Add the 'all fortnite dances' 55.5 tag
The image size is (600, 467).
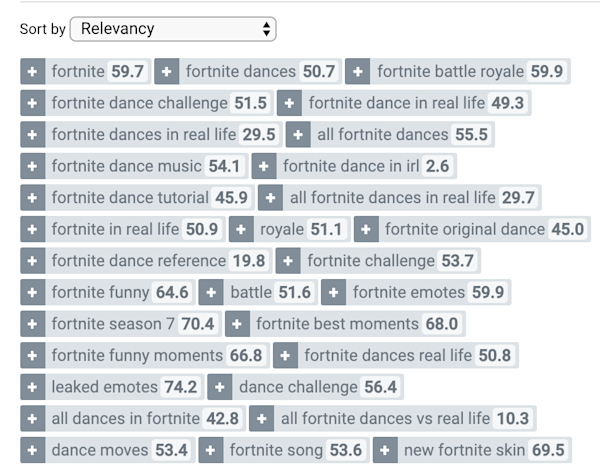[x=298, y=134]
